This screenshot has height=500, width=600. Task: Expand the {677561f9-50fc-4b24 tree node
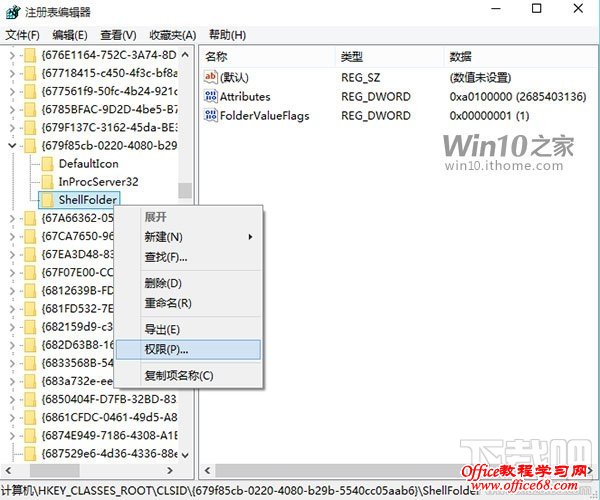[x=12, y=92]
